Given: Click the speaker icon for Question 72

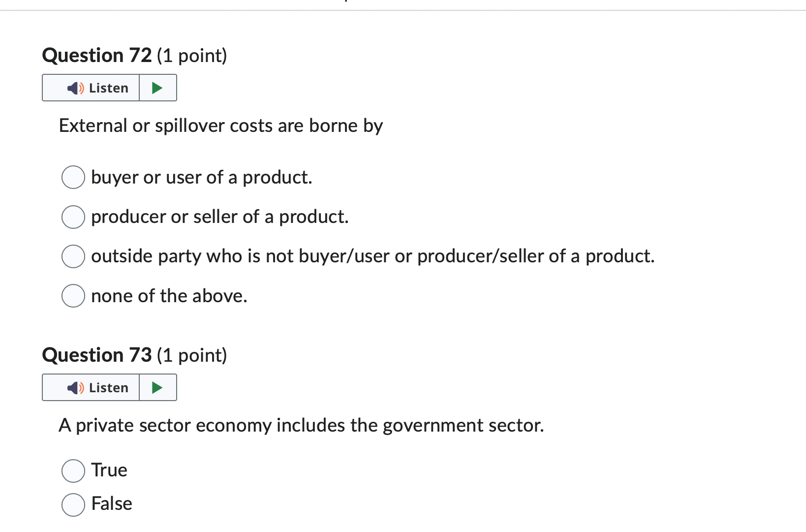Looking at the screenshot, I should (x=74, y=88).
